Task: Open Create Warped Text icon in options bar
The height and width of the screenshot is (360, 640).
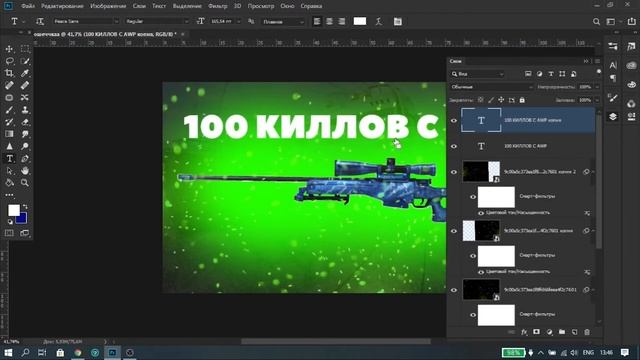Action: pyautogui.click(x=379, y=21)
